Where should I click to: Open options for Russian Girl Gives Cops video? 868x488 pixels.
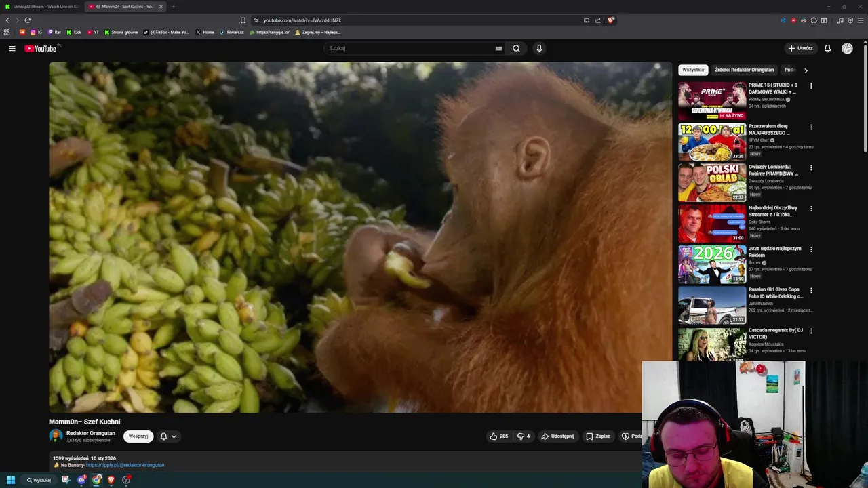[811, 290]
